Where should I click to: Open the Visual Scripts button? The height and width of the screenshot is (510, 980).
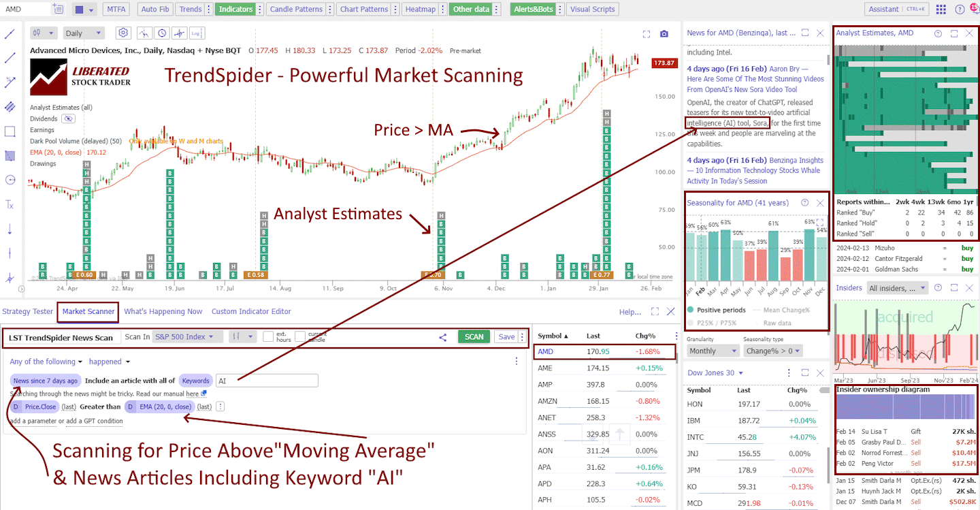(592, 10)
